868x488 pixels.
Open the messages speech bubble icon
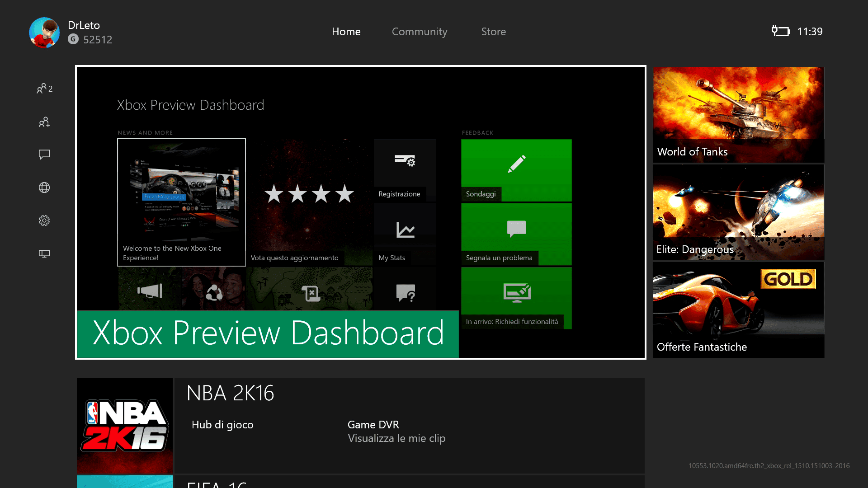coord(44,155)
